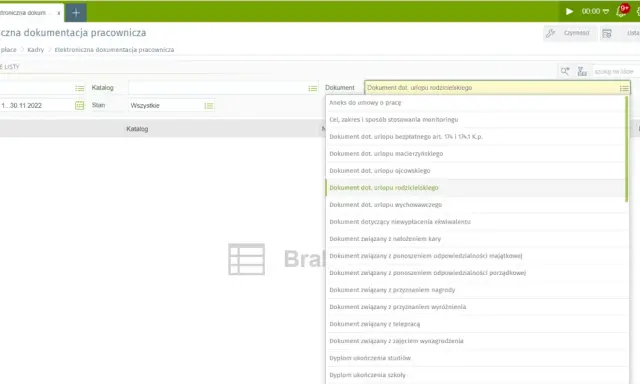Select Dyplom ukończenia studiów
Screen dimensions: 640x384
476,358
